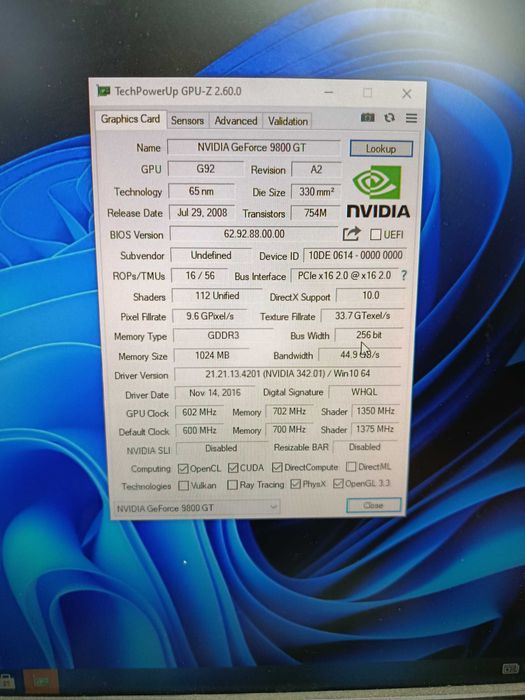The height and width of the screenshot is (700, 525).
Task: Open the GPU selection dropdown at bottom
Action: tap(196, 508)
